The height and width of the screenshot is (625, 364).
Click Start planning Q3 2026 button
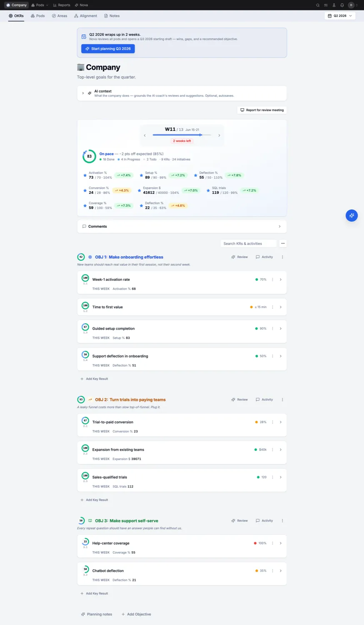(x=108, y=49)
